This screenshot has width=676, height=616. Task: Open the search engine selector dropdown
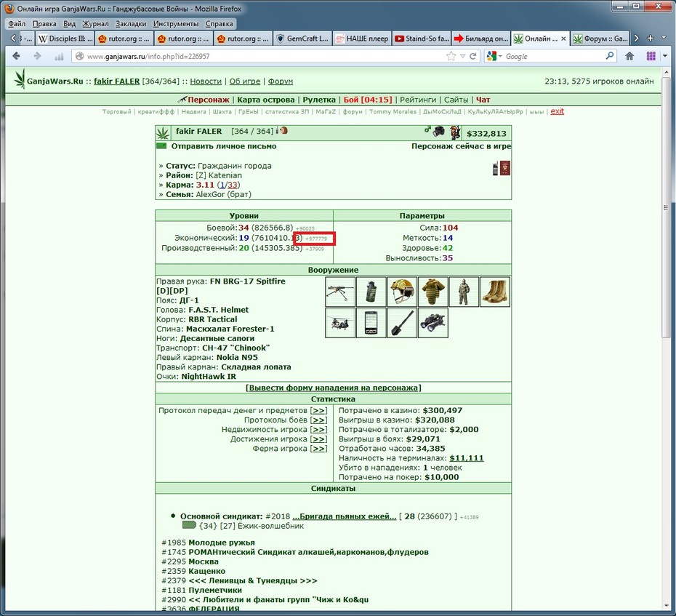(x=494, y=56)
